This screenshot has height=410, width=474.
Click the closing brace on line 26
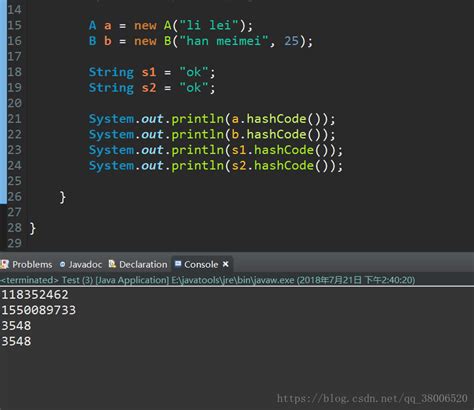(x=62, y=197)
